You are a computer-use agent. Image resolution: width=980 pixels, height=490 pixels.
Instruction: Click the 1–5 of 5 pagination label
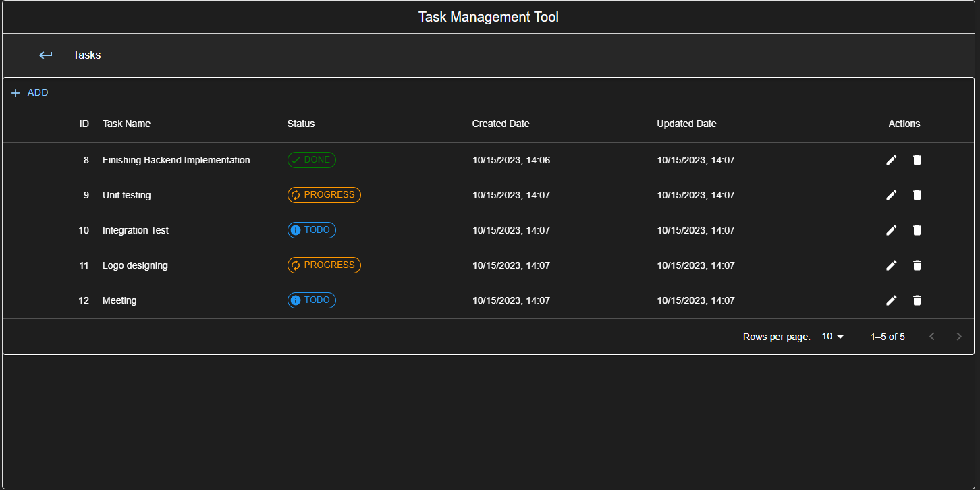pos(887,336)
